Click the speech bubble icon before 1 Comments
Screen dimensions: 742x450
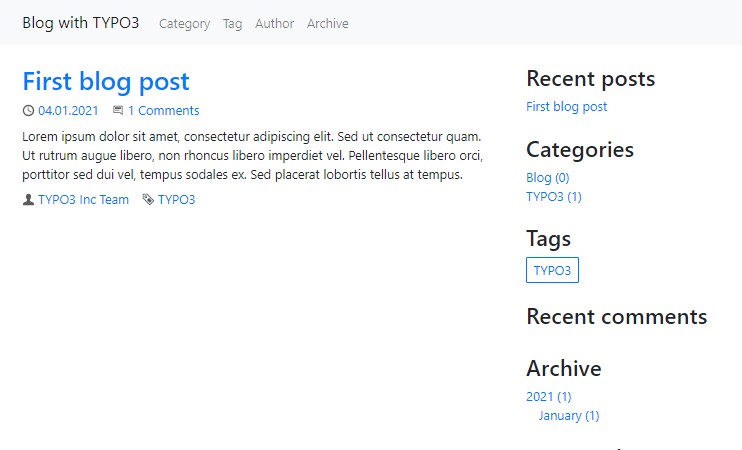pos(118,111)
